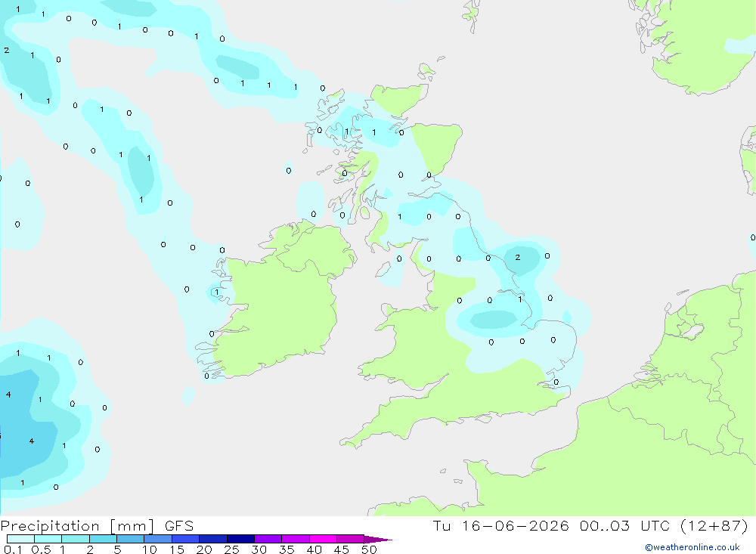Viewport: 756px width, 554px height.
Task: Open the weatheronline.co.uk copyright link
Action: [x=692, y=547]
